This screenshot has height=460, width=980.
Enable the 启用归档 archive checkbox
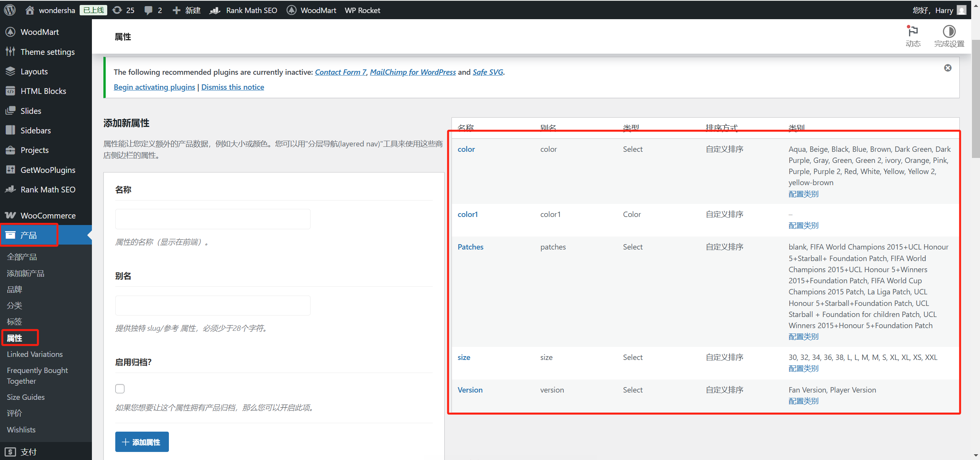click(120, 389)
